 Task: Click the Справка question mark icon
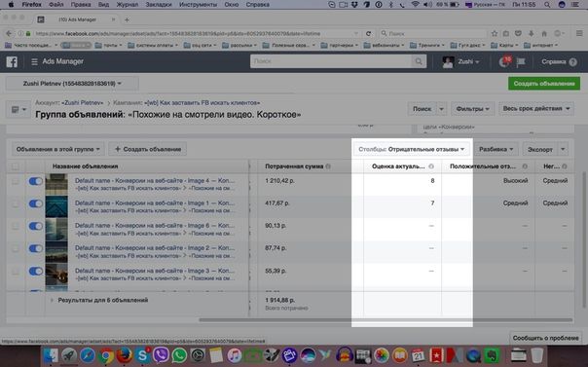[x=572, y=62]
